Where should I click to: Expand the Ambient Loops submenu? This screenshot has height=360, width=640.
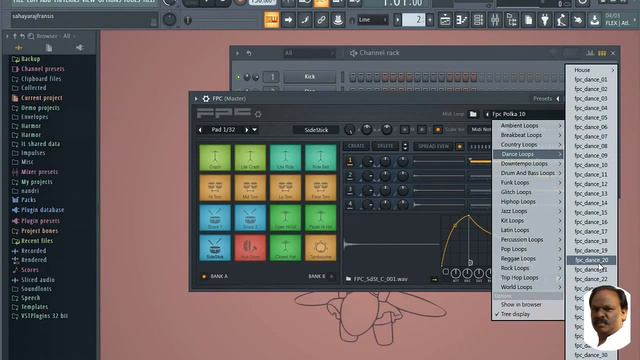(528, 126)
